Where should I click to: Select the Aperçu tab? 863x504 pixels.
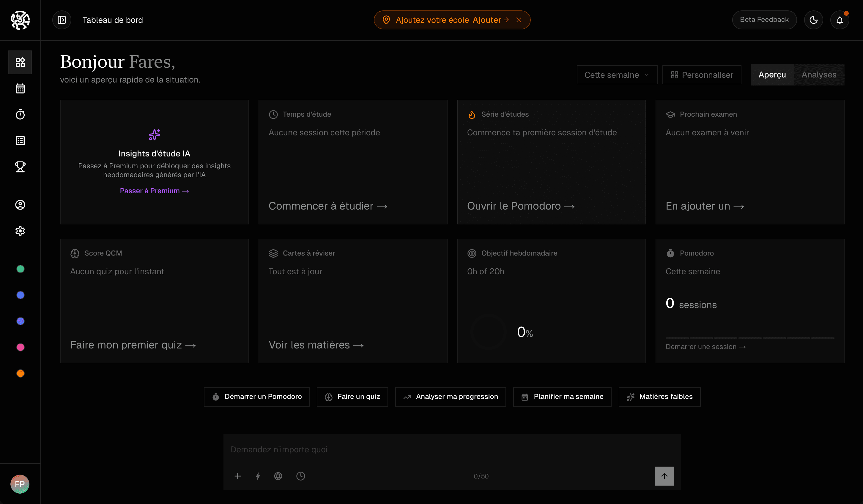tap(772, 75)
